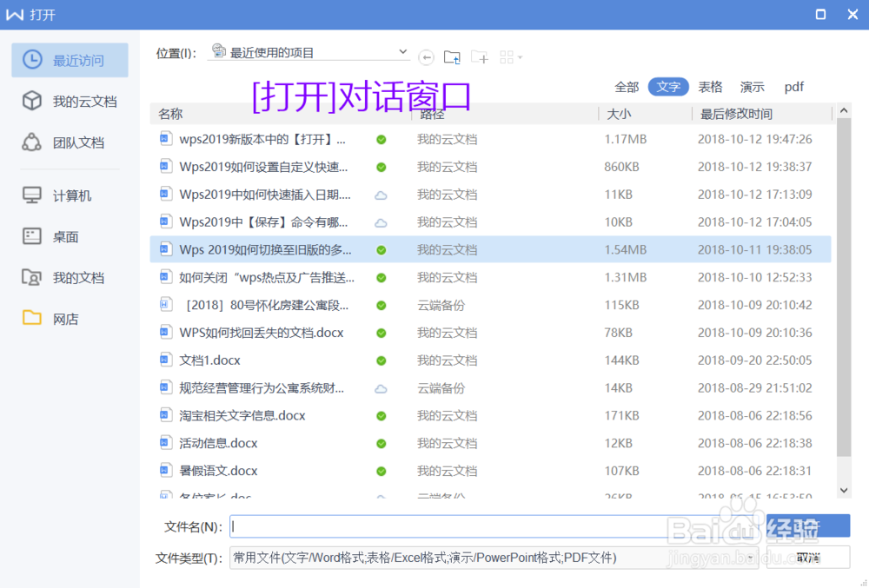Select file 规范经营管理行为公寓系统财
869x588 pixels.
pos(490,388)
